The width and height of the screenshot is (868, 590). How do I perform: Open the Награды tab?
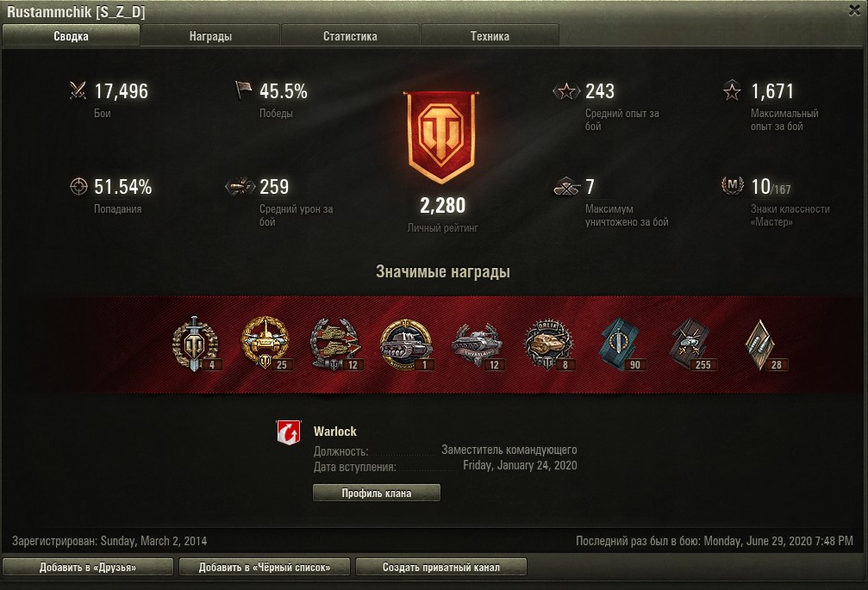point(210,36)
